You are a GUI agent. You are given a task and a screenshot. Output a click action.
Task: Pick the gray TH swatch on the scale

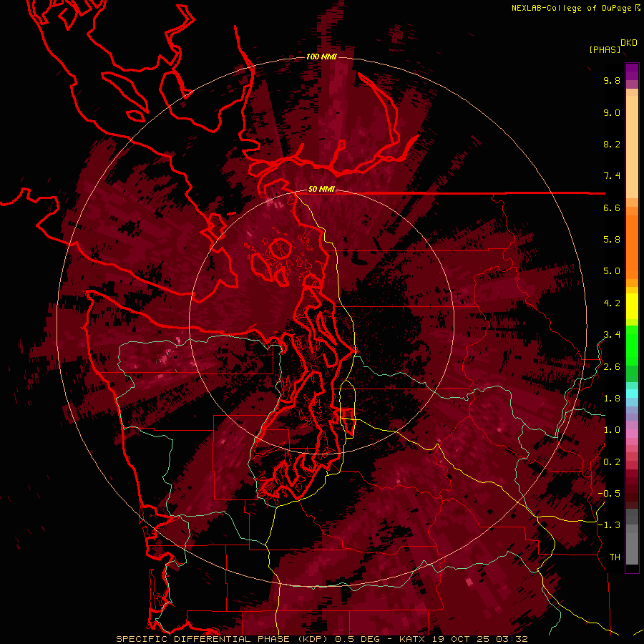pos(632,548)
